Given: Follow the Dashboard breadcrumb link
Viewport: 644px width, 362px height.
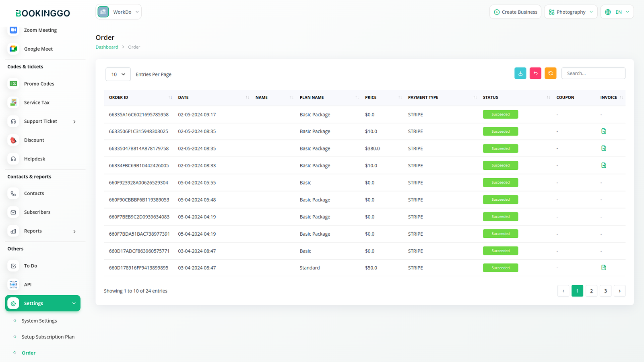Looking at the screenshot, I should pyautogui.click(x=107, y=47).
